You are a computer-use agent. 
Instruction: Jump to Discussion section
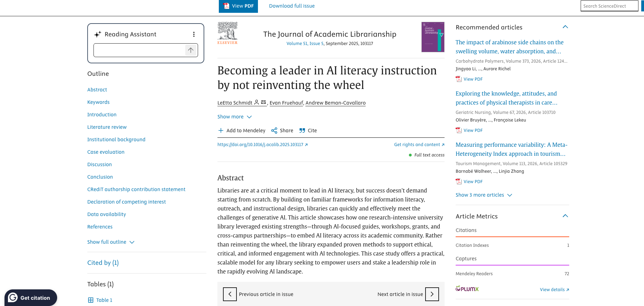click(99, 164)
